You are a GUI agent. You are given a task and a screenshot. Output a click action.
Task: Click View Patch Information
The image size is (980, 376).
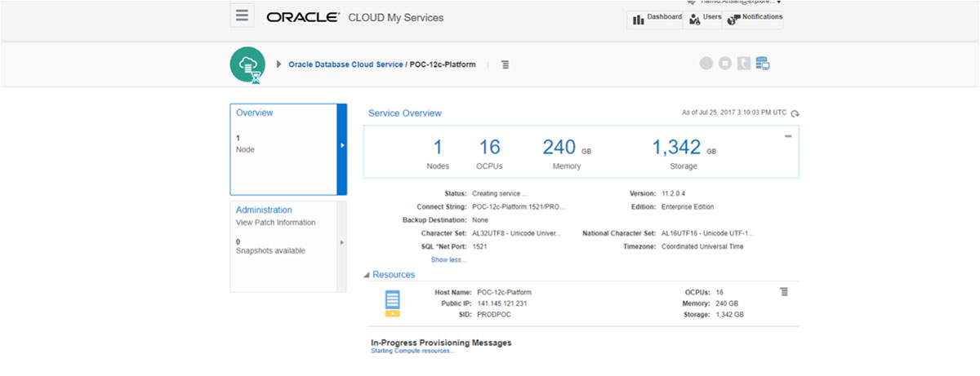pos(275,223)
